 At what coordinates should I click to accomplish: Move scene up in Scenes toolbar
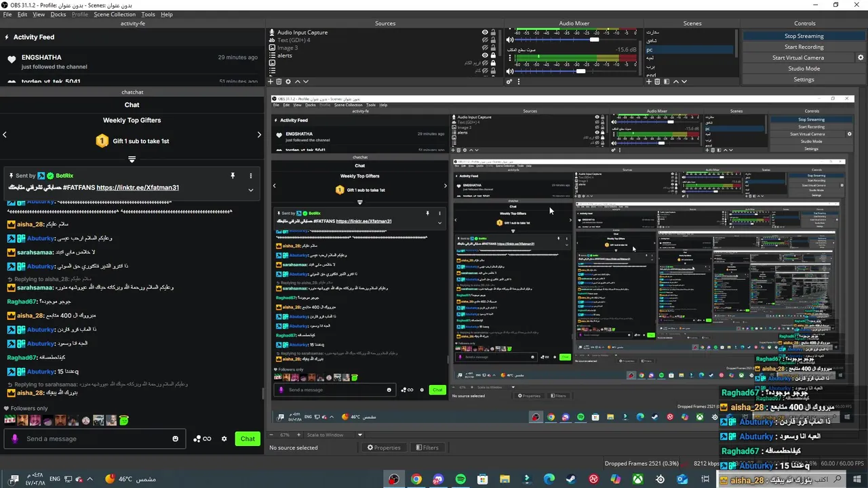coord(675,81)
